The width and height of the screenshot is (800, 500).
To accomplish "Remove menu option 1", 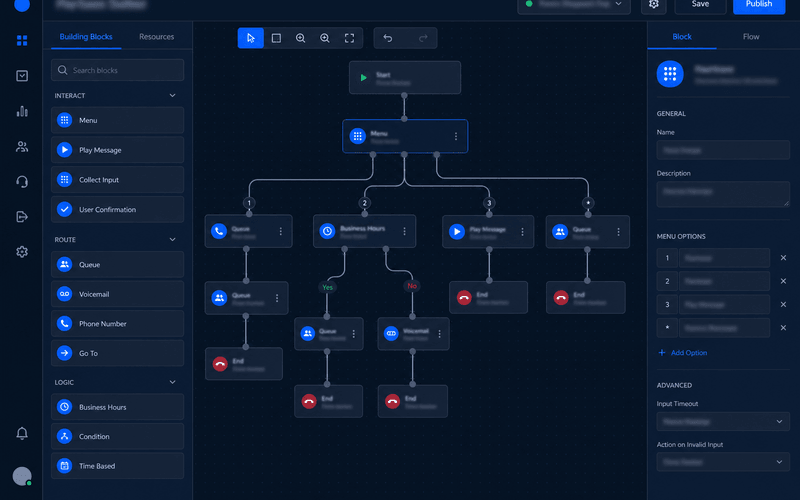I will (x=783, y=258).
